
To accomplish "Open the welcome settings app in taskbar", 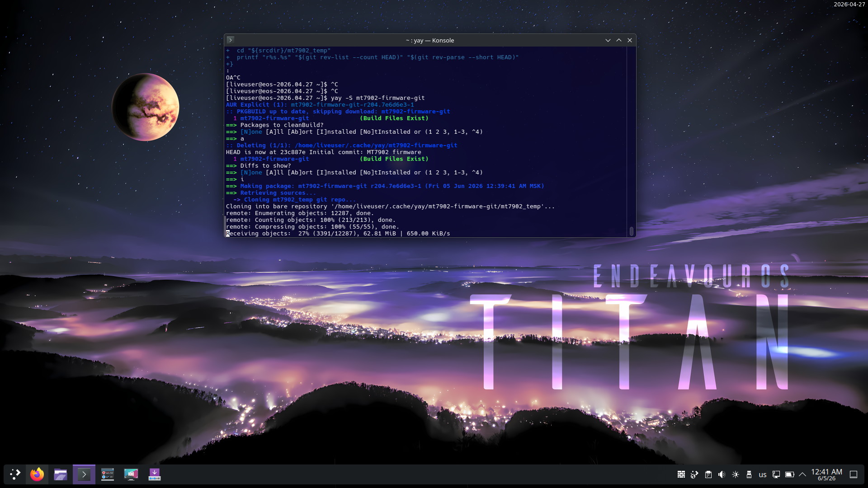I will click(x=108, y=474).
